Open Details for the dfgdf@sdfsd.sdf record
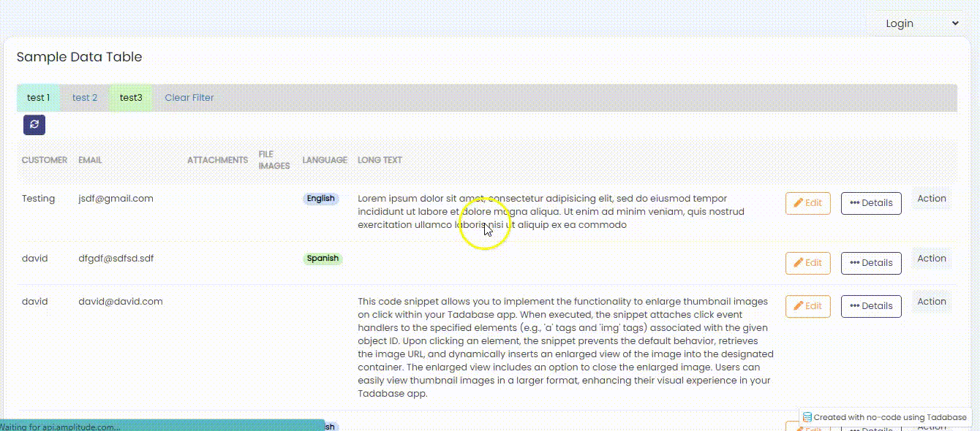 click(870, 263)
